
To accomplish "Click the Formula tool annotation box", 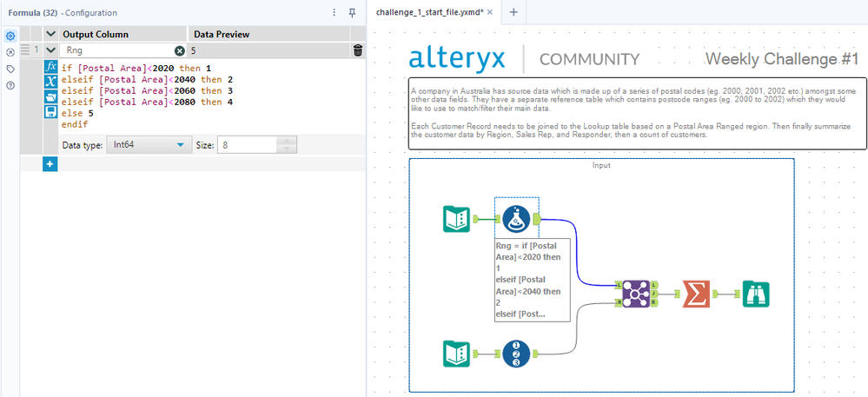I will (532, 279).
